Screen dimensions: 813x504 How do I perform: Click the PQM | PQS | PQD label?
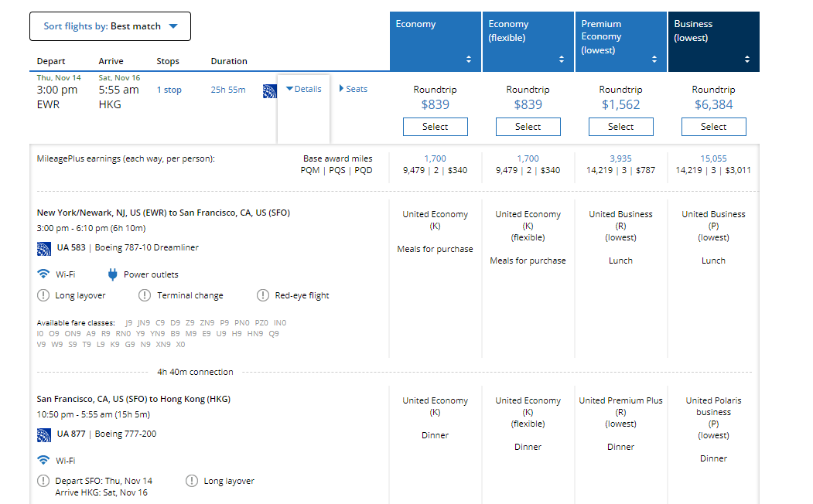[x=336, y=170]
